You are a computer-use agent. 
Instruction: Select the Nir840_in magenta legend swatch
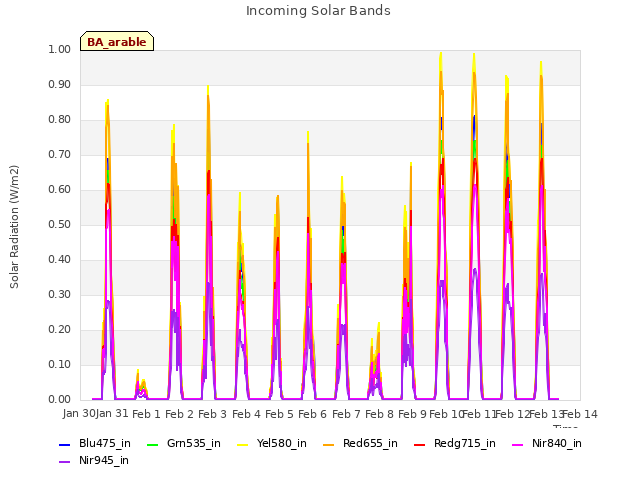pos(518,444)
